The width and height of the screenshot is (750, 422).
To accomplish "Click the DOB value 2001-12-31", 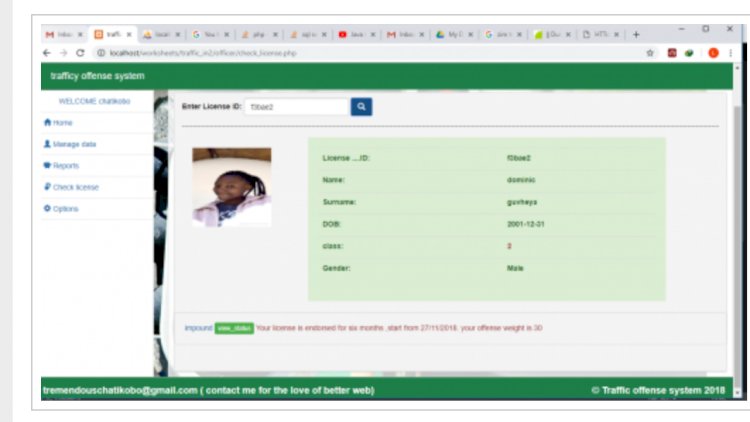I will [526, 224].
